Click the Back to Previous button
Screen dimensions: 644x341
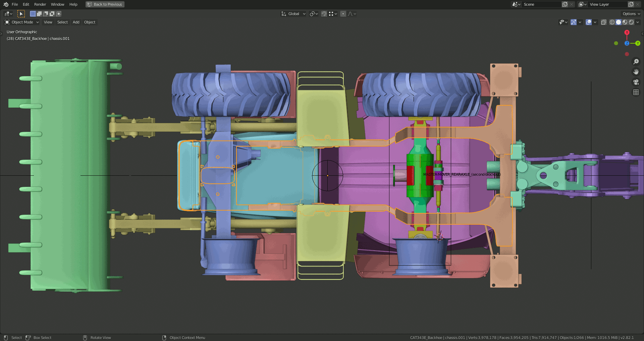105,4
